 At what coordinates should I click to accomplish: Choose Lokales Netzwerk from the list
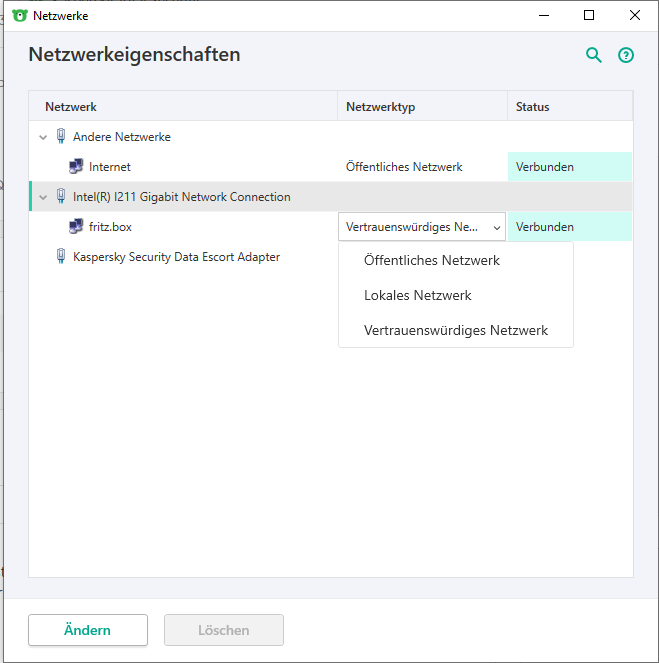(418, 296)
